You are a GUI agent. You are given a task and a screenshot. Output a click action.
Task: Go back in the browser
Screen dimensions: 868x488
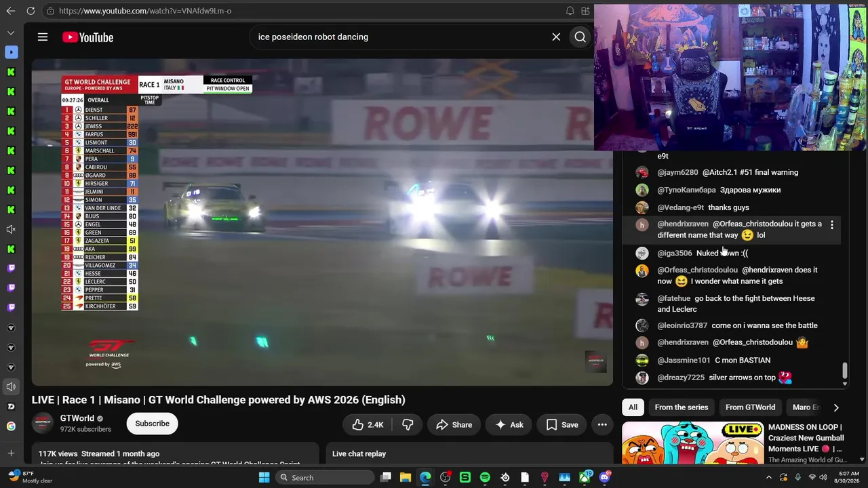(x=11, y=11)
